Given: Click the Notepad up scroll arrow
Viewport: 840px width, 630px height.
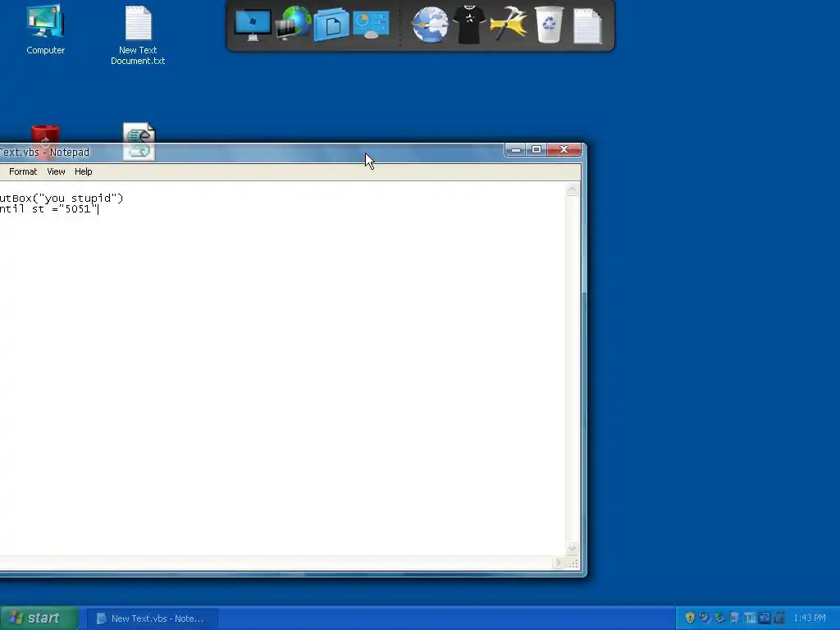Looking at the screenshot, I should tap(572, 189).
